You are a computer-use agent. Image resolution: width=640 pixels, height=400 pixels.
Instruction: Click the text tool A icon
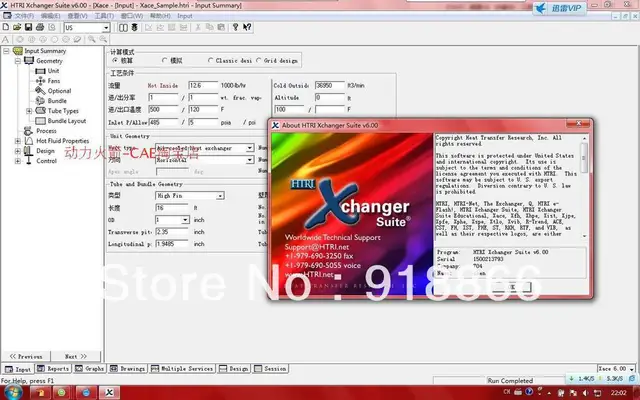(5, 39)
